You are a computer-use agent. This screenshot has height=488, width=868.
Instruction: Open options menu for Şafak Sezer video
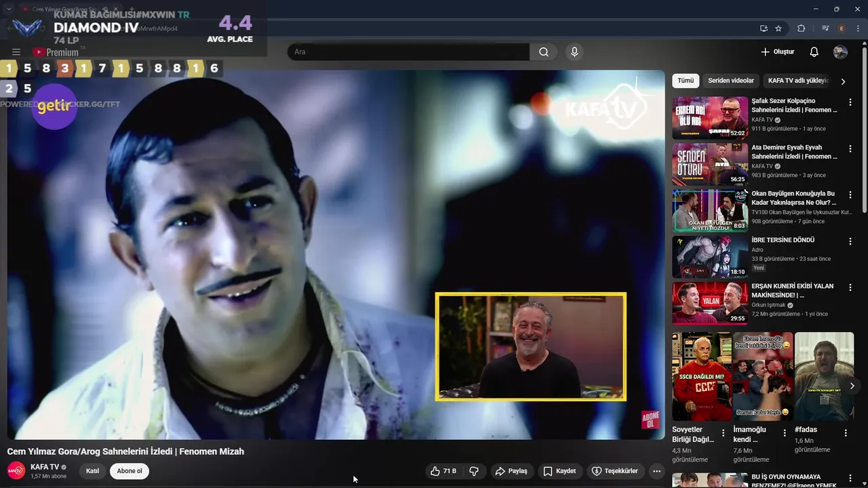[x=850, y=102]
